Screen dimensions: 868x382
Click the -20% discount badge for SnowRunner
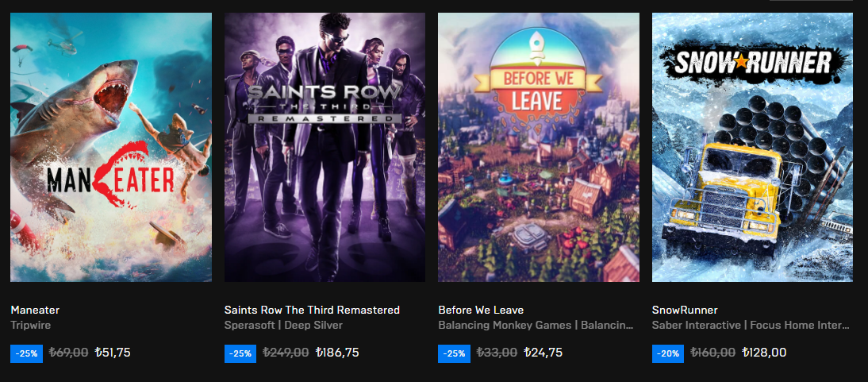[668, 353]
